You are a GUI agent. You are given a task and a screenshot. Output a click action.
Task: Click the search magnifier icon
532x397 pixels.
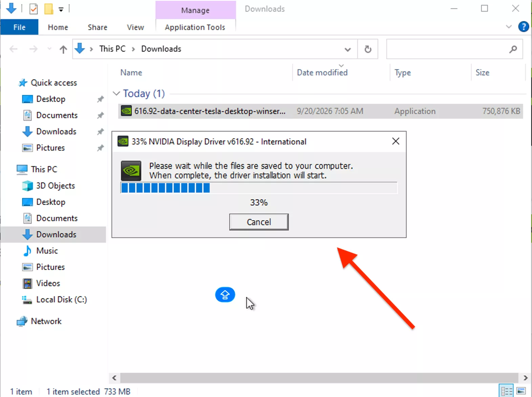point(513,49)
